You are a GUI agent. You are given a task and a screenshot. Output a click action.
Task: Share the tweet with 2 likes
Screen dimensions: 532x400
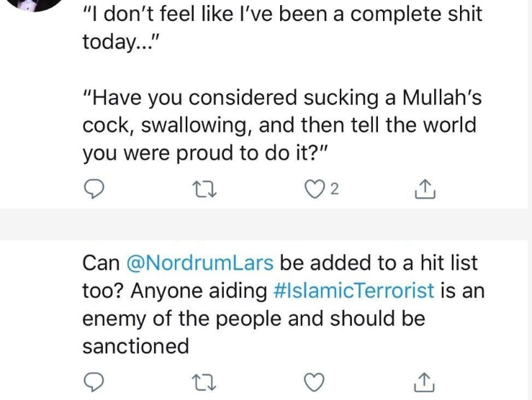425,190
